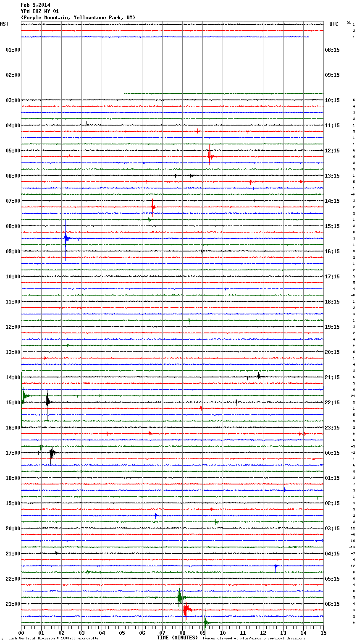Click the "Traces clipped at plus/minus 5 vertical divisions" note
This screenshot has width=357, height=644.
(x=254, y=639)
